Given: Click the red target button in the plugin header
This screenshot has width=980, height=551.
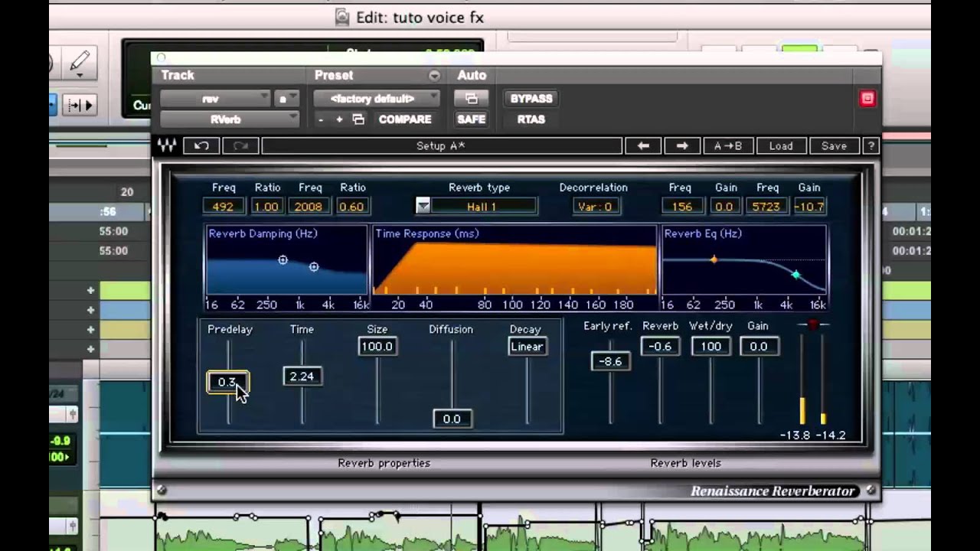Looking at the screenshot, I should click(x=867, y=98).
